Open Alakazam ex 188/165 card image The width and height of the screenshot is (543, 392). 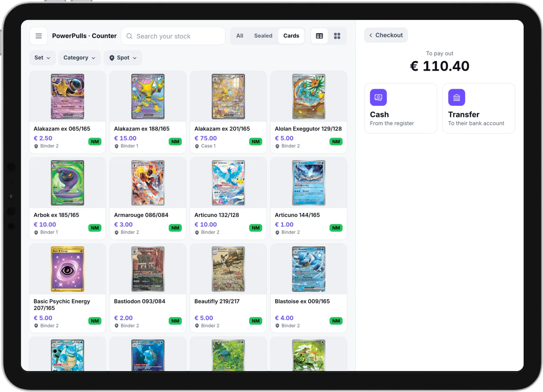pyautogui.click(x=148, y=96)
